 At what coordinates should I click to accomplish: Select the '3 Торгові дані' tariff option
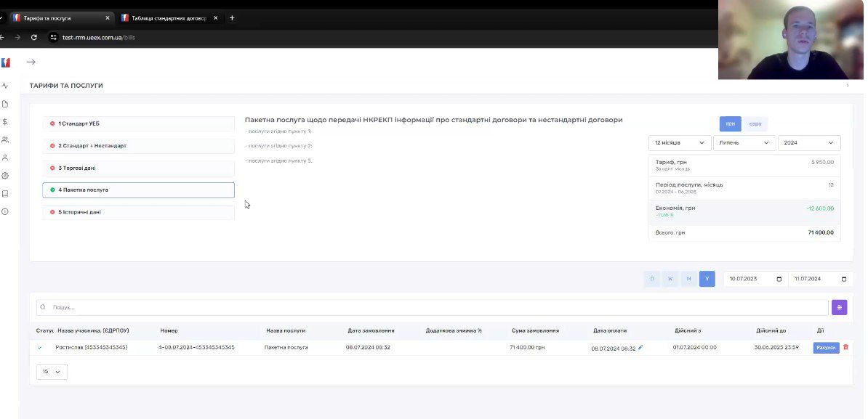tap(138, 168)
